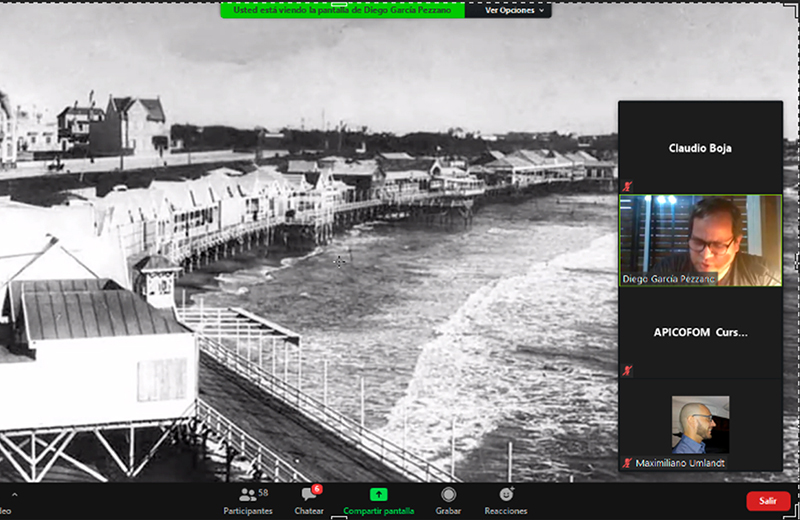Click the Diego García Pezzano name label

tap(666, 278)
